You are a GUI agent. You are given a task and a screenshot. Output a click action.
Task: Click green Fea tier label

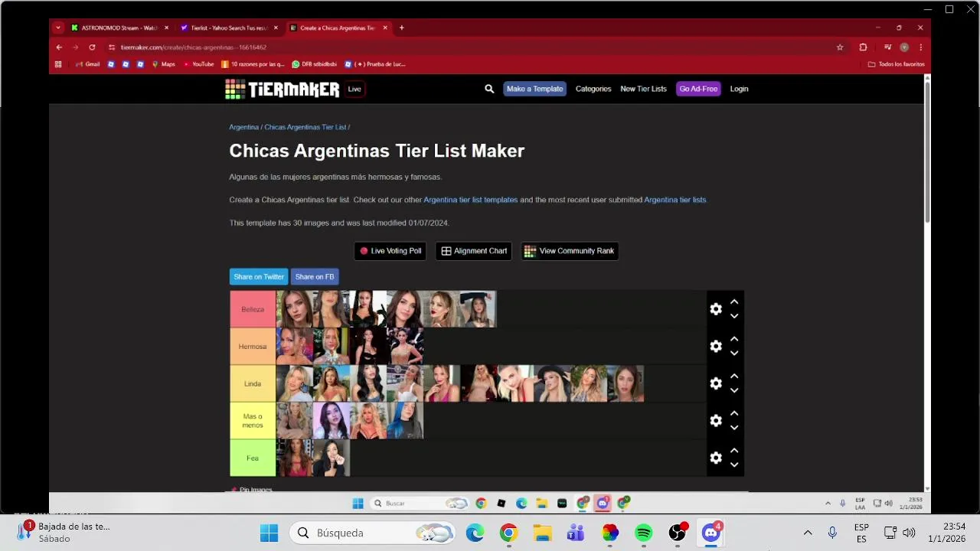253,458
